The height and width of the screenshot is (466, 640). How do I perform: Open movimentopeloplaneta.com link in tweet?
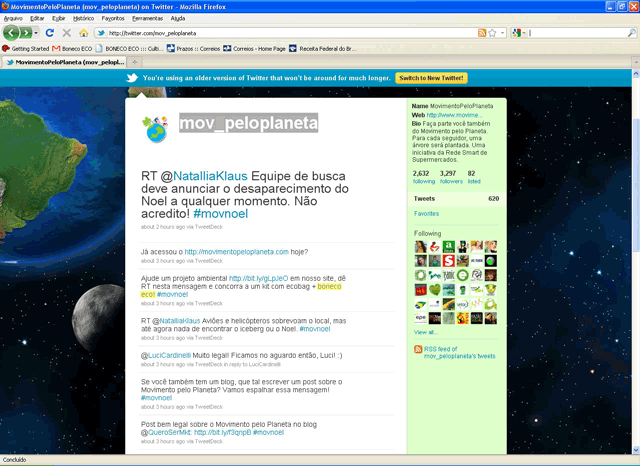point(237,252)
